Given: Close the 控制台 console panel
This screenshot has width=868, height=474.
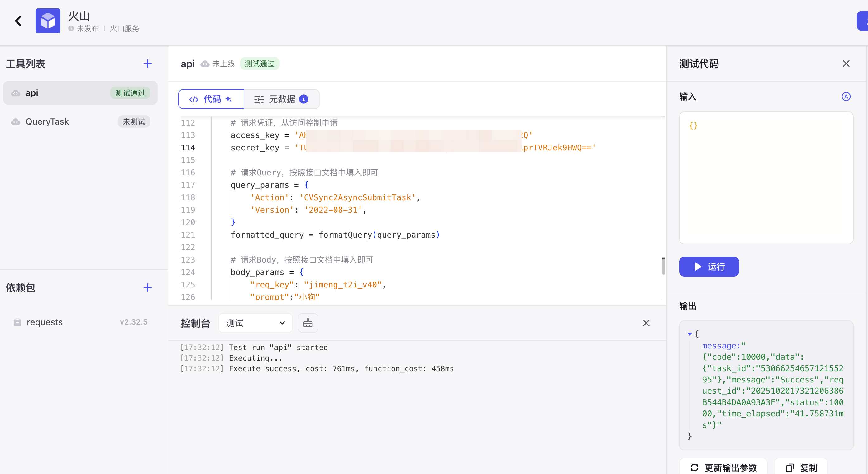Looking at the screenshot, I should coord(646,323).
